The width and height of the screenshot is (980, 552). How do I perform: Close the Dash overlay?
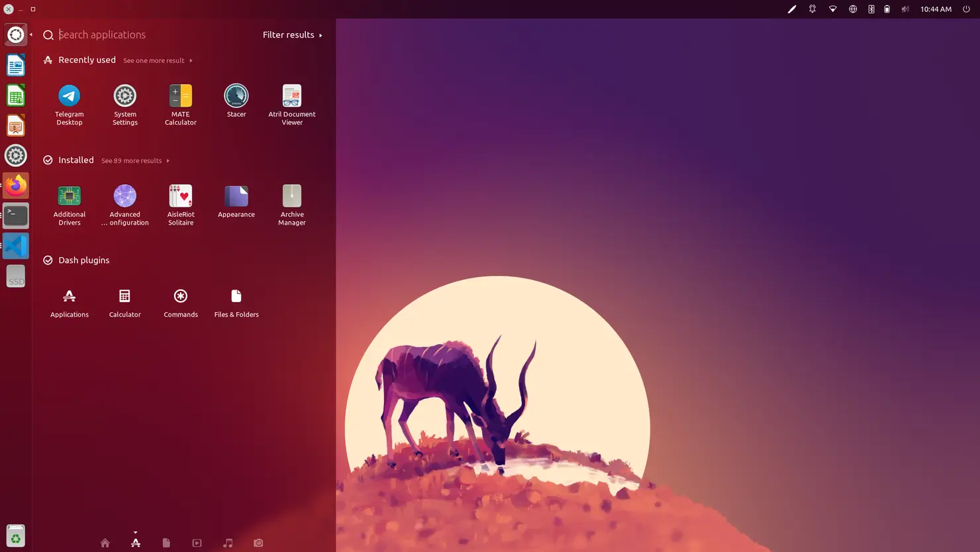[x=8, y=9]
